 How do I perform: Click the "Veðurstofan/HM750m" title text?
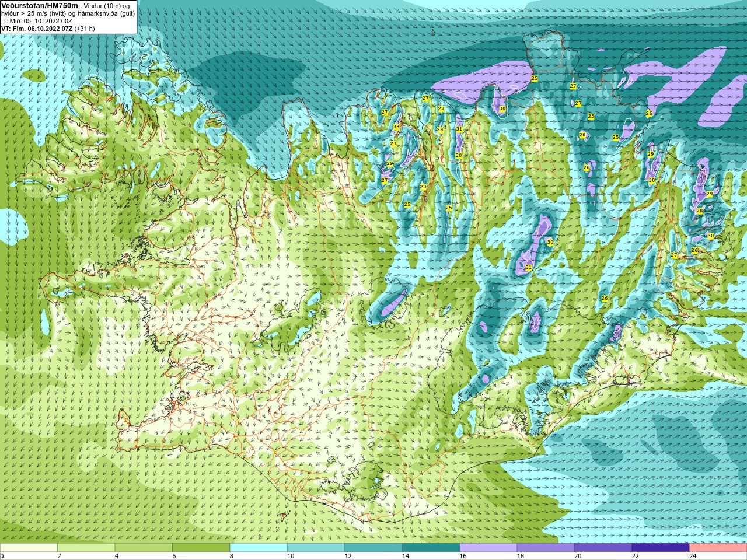coord(40,5)
